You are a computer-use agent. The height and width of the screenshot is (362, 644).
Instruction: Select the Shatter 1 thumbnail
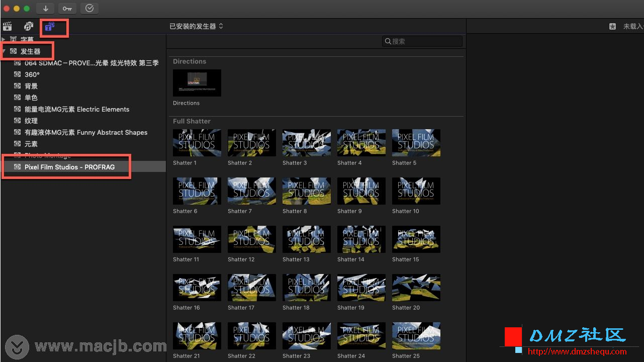(197, 143)
